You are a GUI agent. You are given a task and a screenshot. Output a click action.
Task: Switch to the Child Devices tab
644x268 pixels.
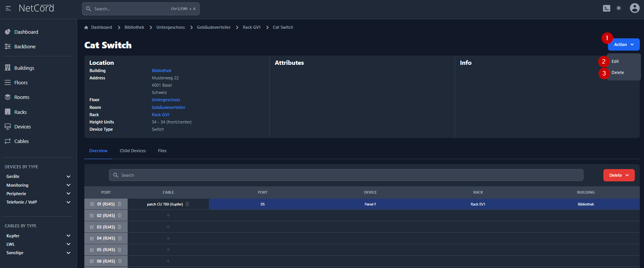coord(133,151)
